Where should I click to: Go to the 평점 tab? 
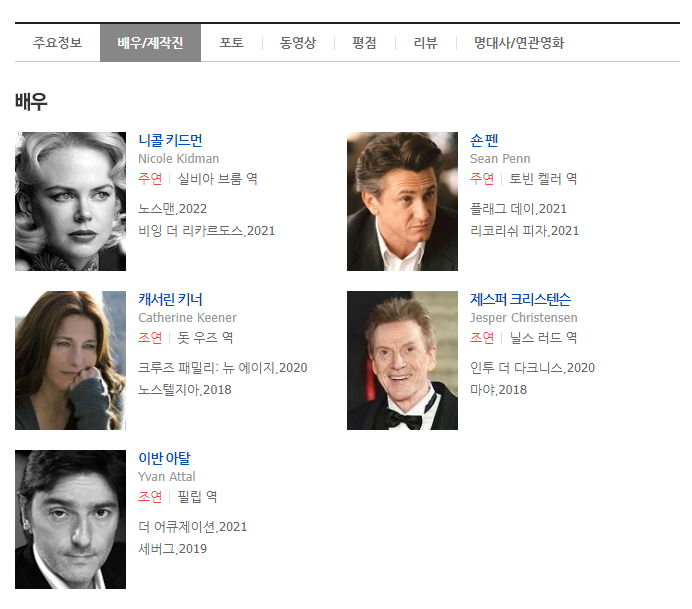[364, 43]
